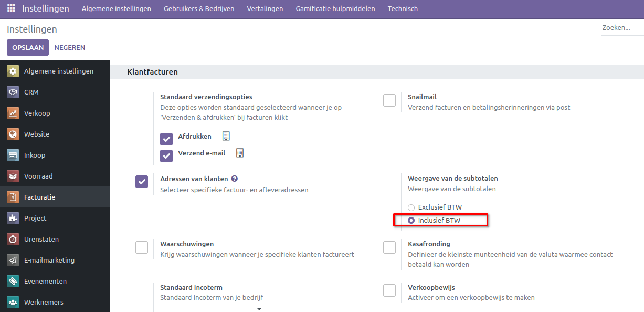Open the Technisch menu

coord(403,8)
